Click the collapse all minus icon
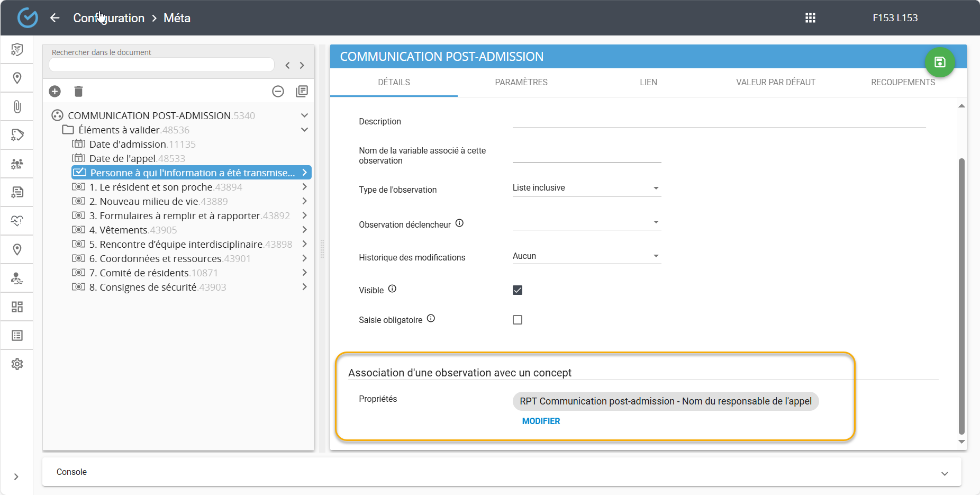The width and height of the screenshot is (980, 495). (278, 92)
